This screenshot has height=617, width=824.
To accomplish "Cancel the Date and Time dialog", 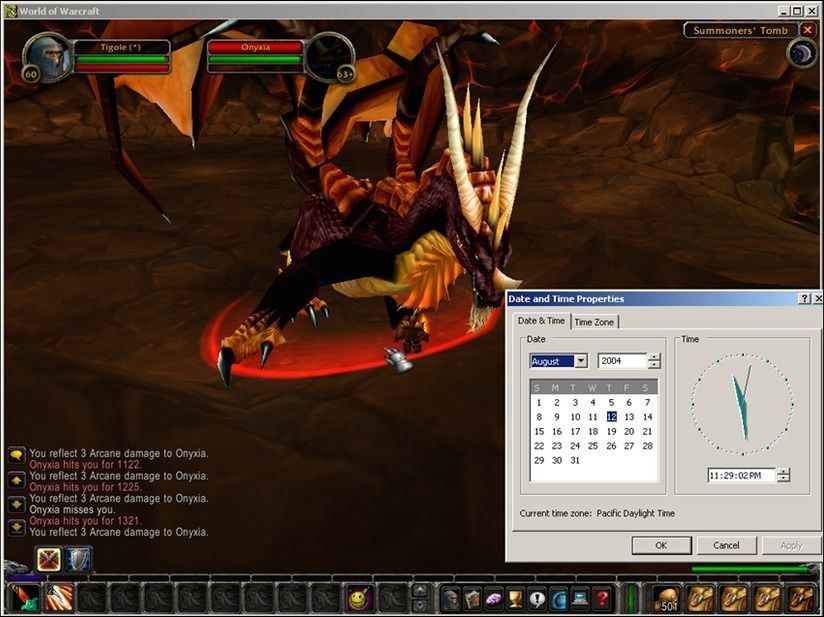I will pos(726,546).
